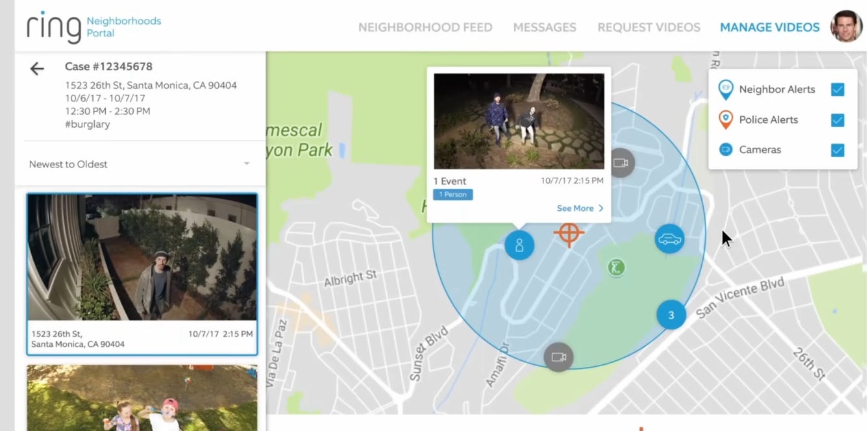The height and width of the screenshot is (431, 868).
Task: Click the Police Alerts legend pin icon
Action: pyautogui.click(x=726, y=119)
